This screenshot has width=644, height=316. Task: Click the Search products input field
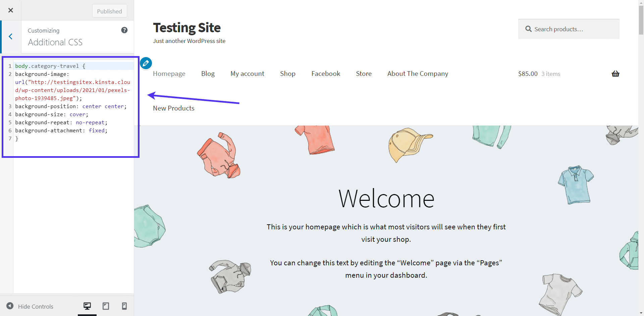point(570,29)
